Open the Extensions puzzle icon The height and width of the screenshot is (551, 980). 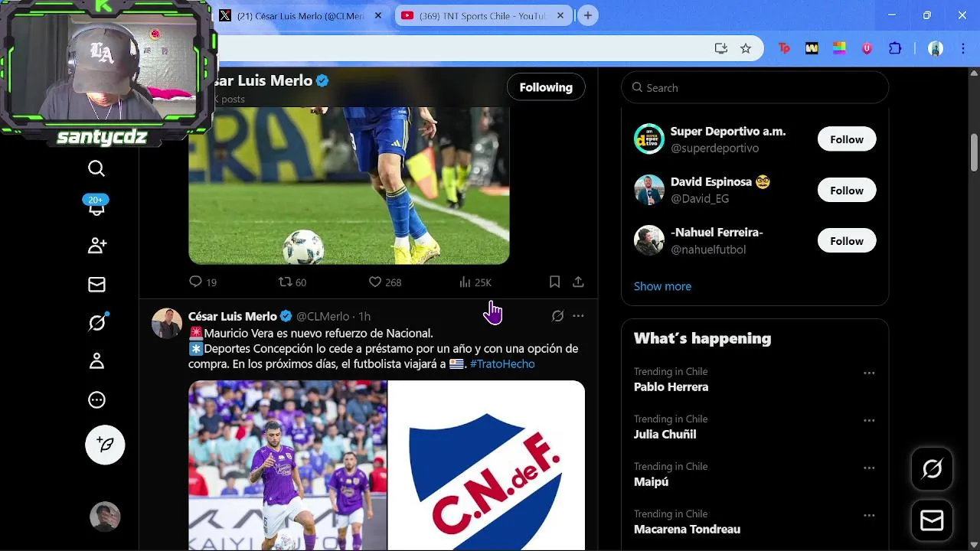pyautogui.click(x=895, y=48)
